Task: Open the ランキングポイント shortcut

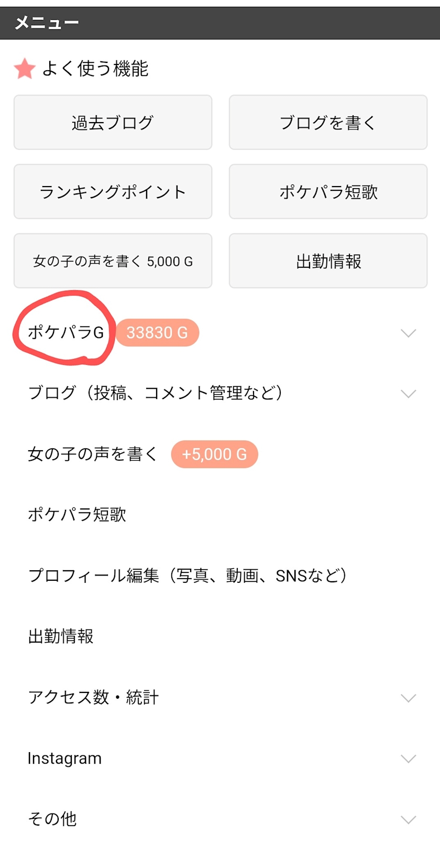Action: (x=113, y=192)
